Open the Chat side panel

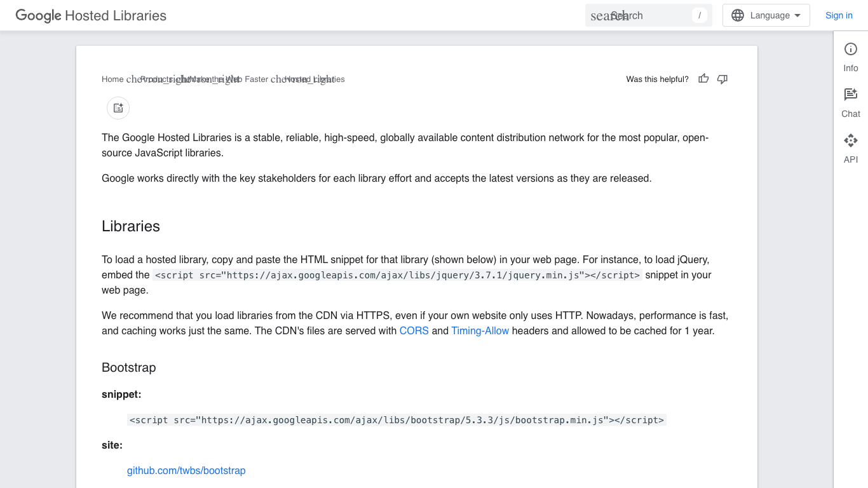(851, 103)
